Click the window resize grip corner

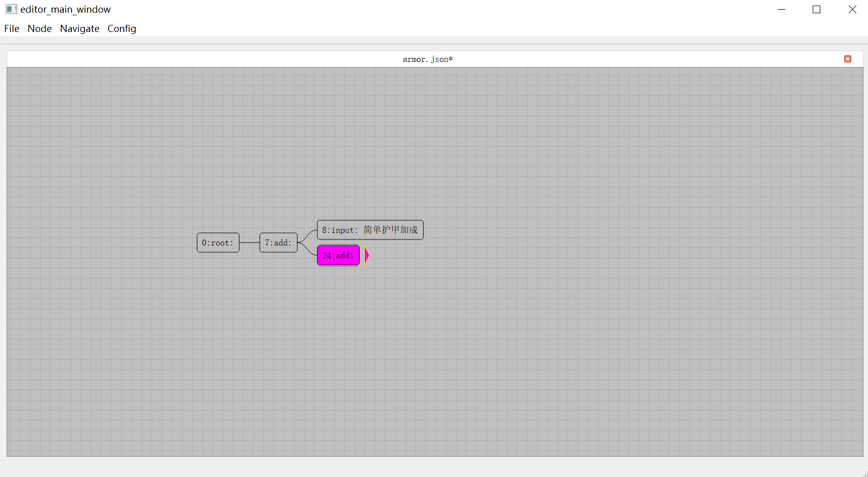click(864, 474)
